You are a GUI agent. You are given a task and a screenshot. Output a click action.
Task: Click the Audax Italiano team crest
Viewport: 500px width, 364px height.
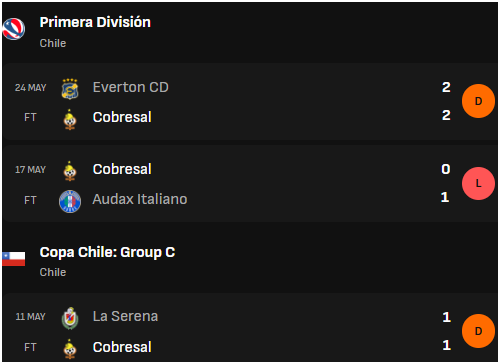(70, 201)
